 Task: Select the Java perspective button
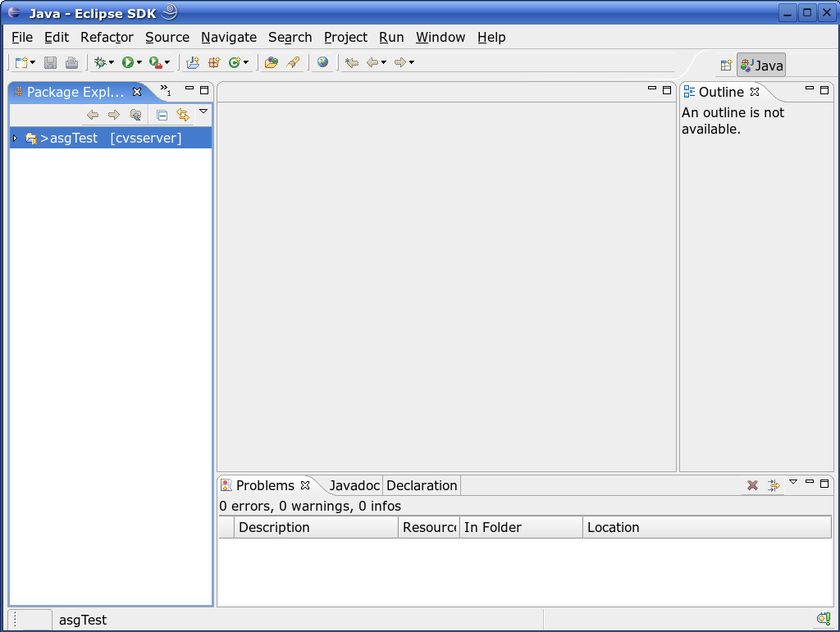coord(761,66)
